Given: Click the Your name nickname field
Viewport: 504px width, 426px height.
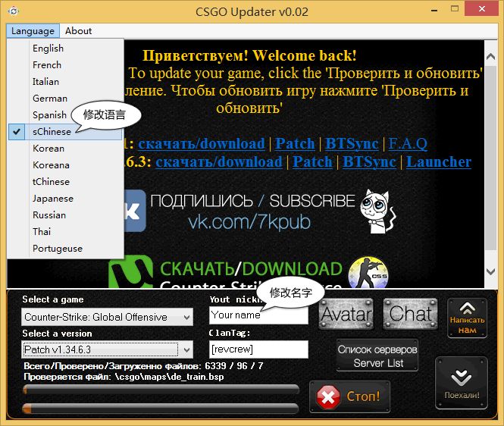Looking at the screenshot, I should [258, 315].
